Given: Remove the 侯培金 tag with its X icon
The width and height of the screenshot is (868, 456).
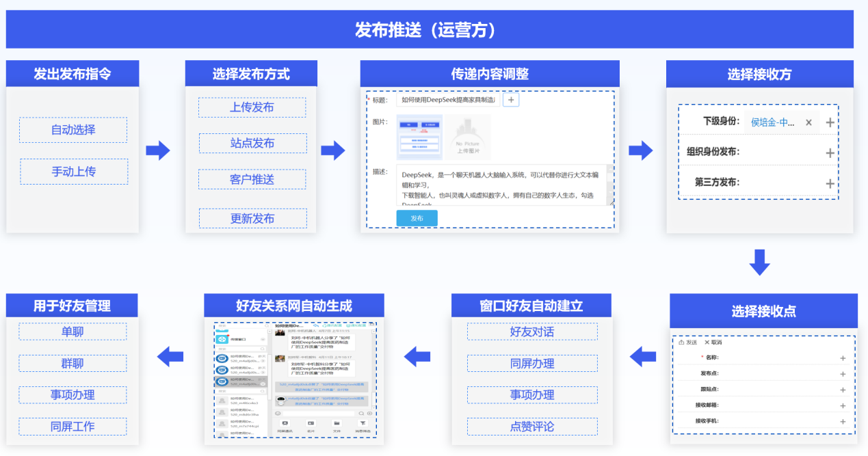Looking at the screenshot, I should point(808,122).
